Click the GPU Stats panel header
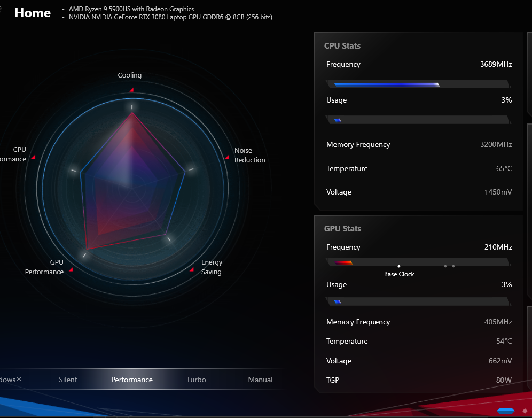 pos(343,229)
